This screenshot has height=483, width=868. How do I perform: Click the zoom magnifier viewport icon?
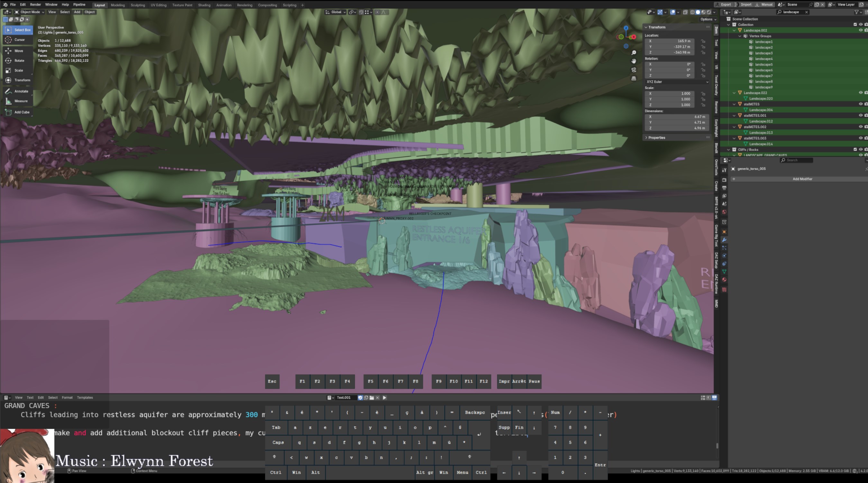click(x=634, y=53)
